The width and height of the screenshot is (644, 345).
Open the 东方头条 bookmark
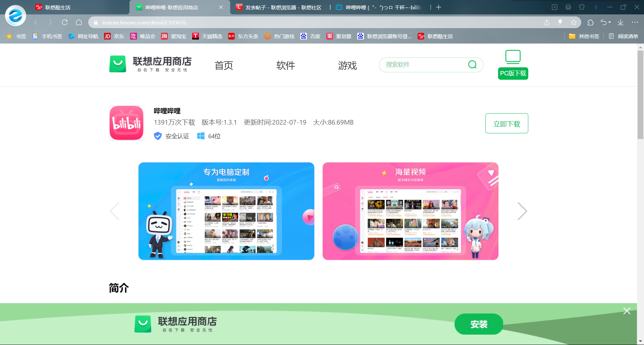(x=243, y=36)
